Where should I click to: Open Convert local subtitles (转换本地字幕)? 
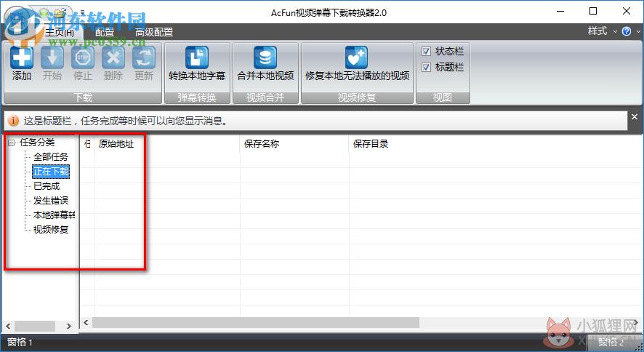click(197, 64)
